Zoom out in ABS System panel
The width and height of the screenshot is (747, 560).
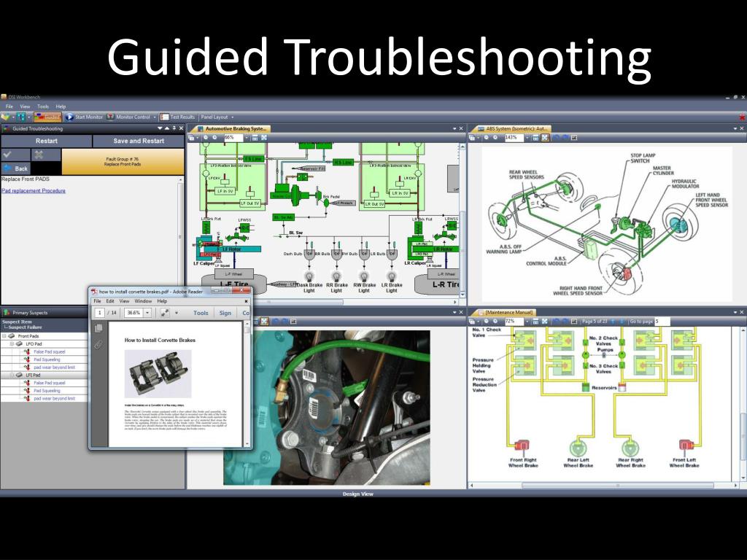click(x=487, y=138)
